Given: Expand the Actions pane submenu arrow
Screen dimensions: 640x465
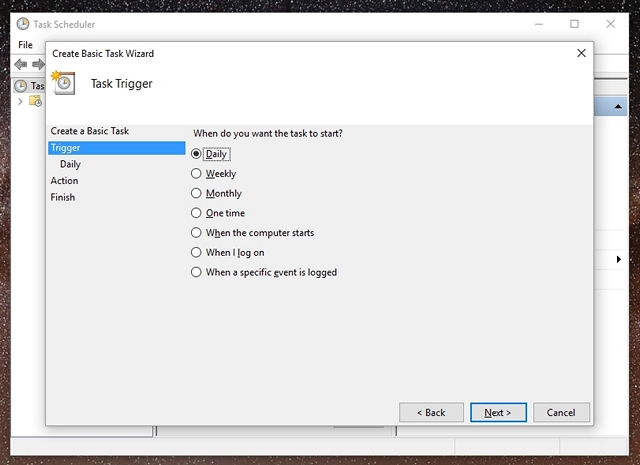Looking at the screenshot, I should [619, 260].
